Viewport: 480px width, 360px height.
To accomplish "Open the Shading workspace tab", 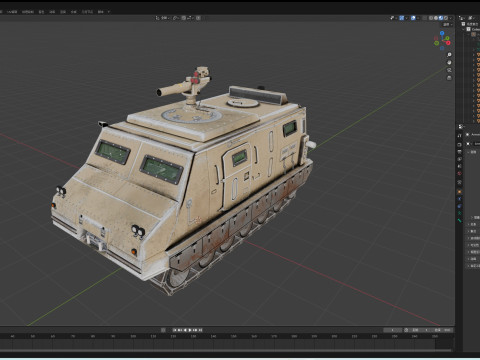I will pyautogui.click(x=41, y=12).
